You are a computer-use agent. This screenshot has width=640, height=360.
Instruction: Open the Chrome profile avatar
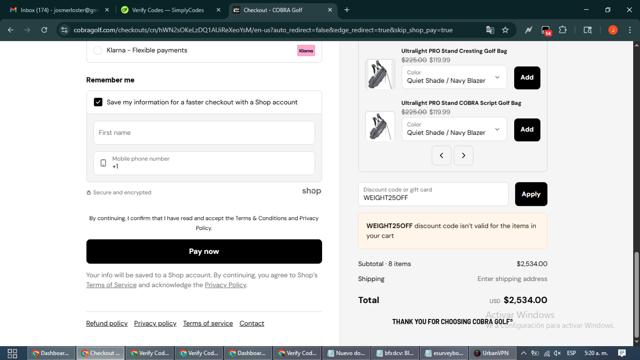(x=613, y=30)
